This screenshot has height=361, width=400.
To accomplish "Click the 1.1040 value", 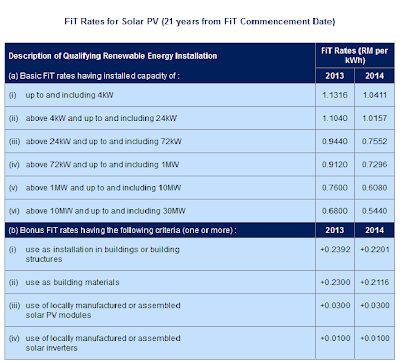I will [335, 118].
